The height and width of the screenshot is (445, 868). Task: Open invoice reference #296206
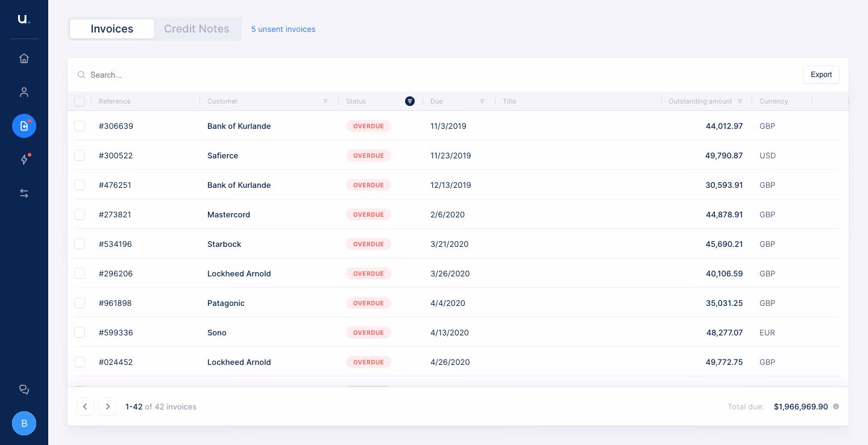point(116,273)
